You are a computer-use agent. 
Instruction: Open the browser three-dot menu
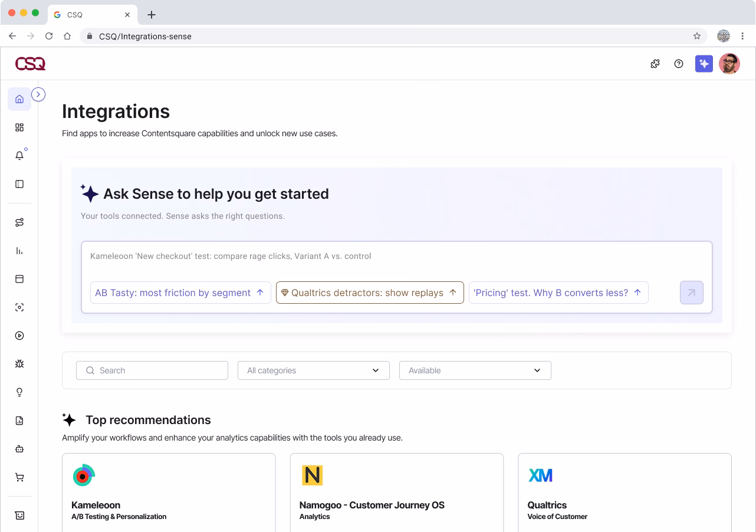tap(742, 36)
